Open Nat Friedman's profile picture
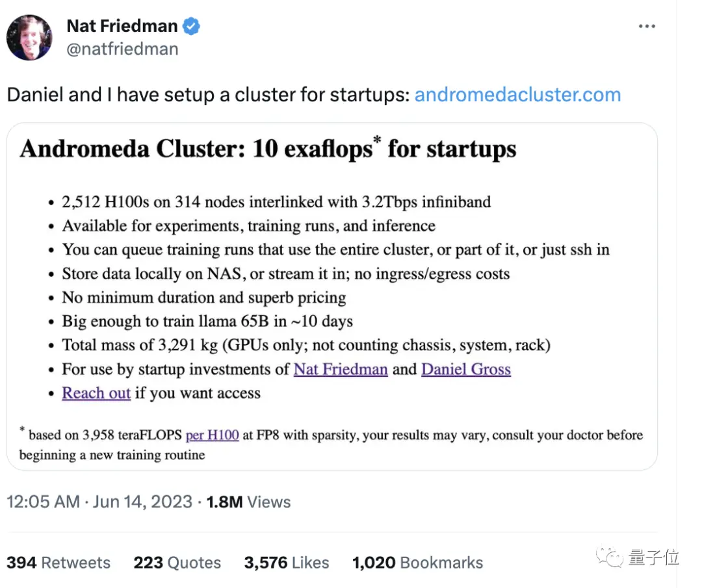The width and height of the screenshot is (702, 588). click(x=29, y=38)
